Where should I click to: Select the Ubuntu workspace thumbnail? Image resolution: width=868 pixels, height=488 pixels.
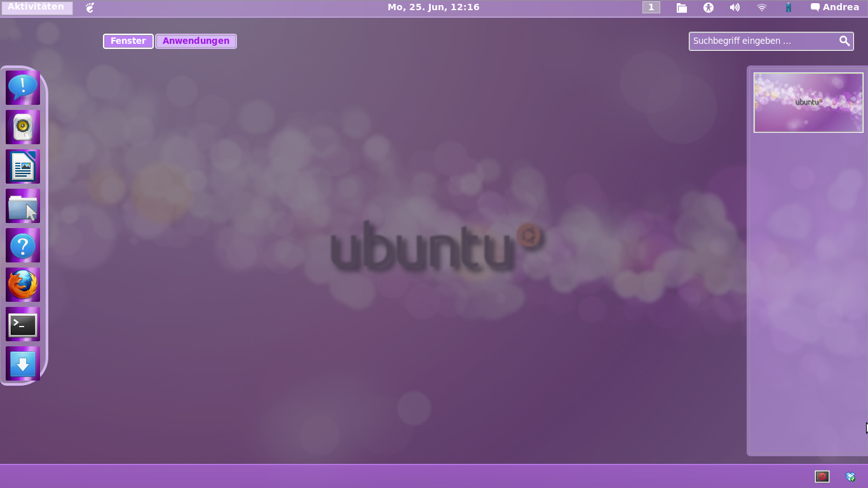[808, 102]
